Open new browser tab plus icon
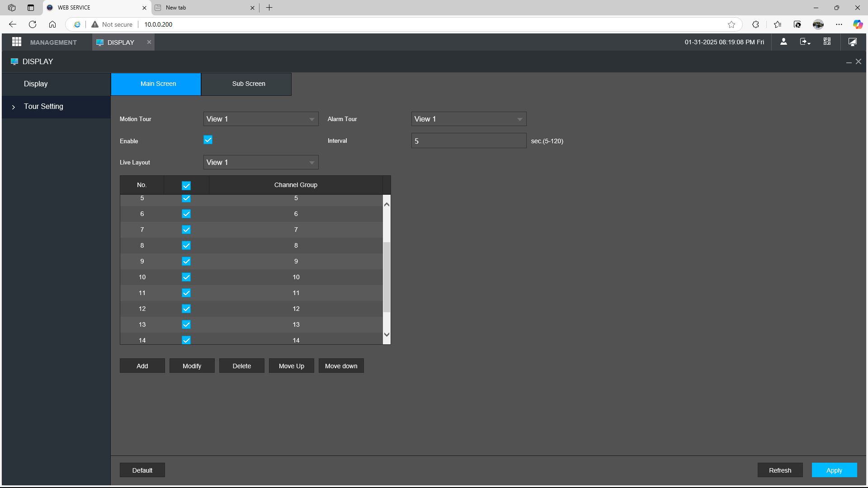The width and height of the screenshot is (868, 488). tap(269, 8)
